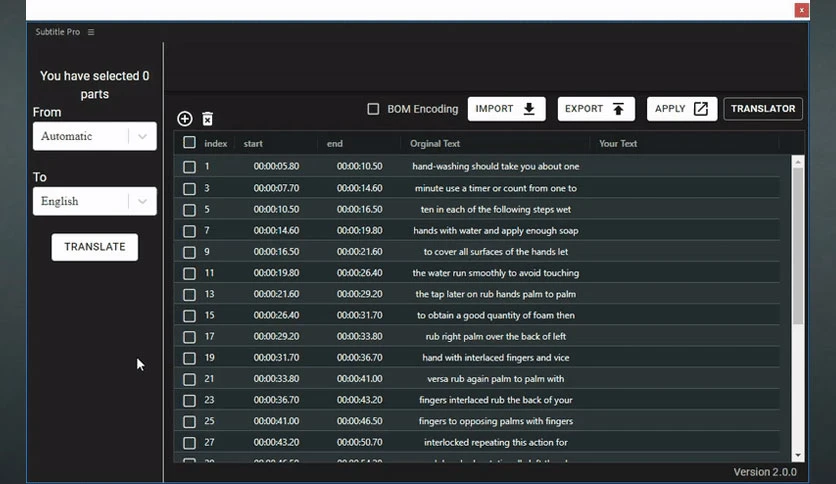Select row checkbox for index 5

[189, 210]
